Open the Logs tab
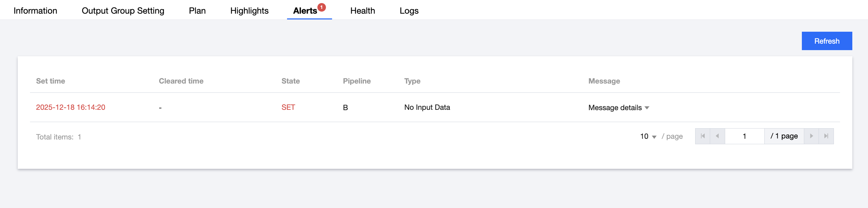 point(409,11)
